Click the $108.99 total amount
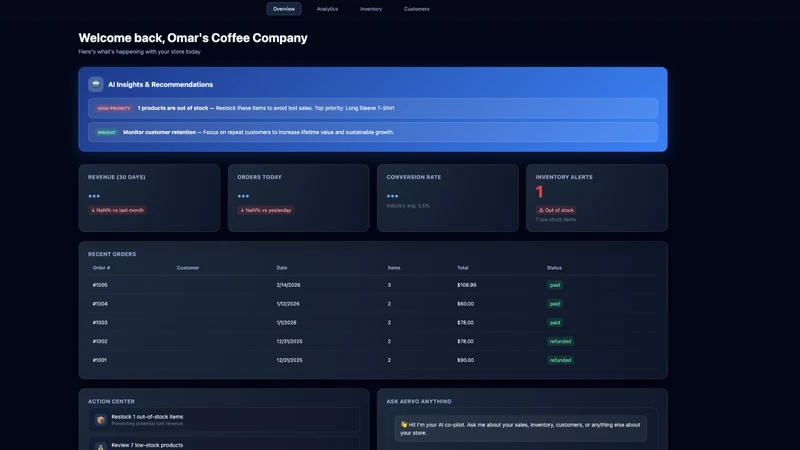The width and height of the screenshot is (800, 450). click(466, 285)
